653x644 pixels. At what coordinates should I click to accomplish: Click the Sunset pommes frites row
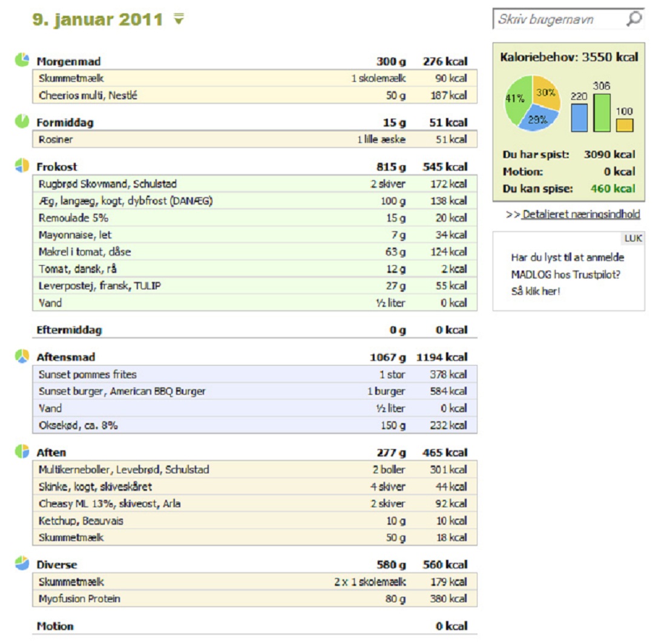(255, 375)
